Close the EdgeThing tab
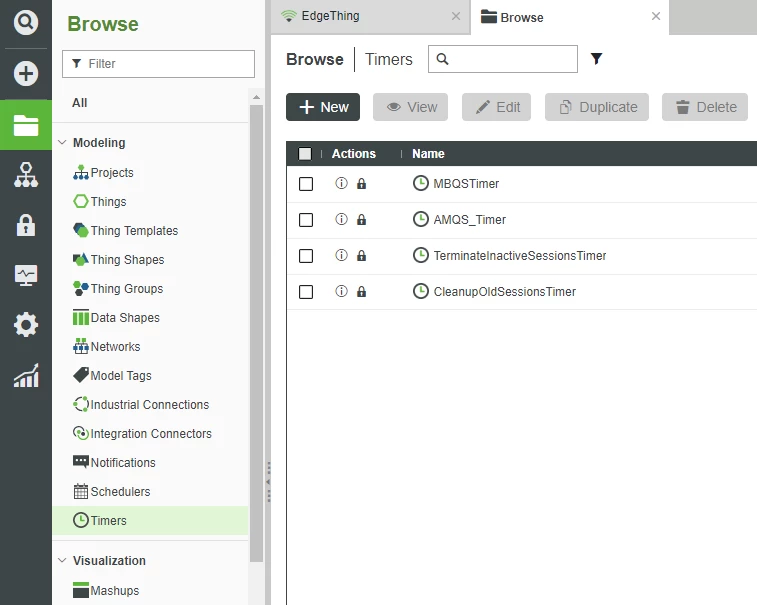 456,16
